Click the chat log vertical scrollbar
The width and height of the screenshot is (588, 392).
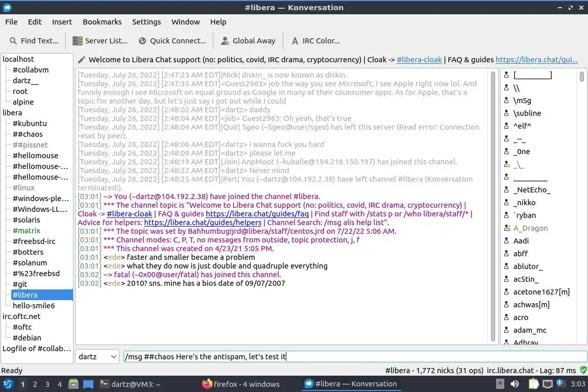coord(493,206)
